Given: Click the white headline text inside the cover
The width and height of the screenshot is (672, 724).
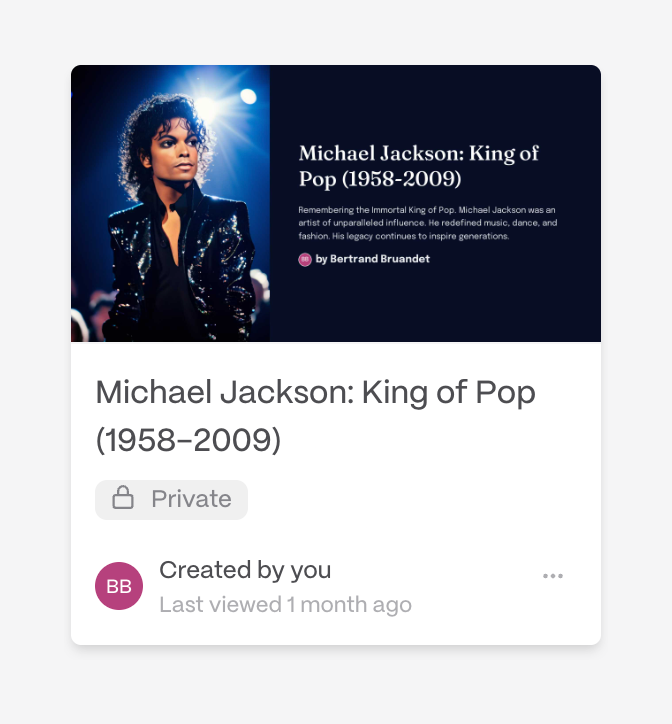Looking at the screenshot, I should (x=418, y=166).
